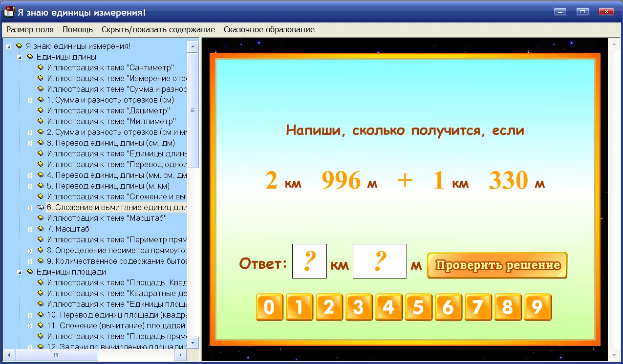This screenshot has height=364, width=623.
Task: Click the icon beside "Я знаю единицы измерения!" root node
Action: (19, 46)
